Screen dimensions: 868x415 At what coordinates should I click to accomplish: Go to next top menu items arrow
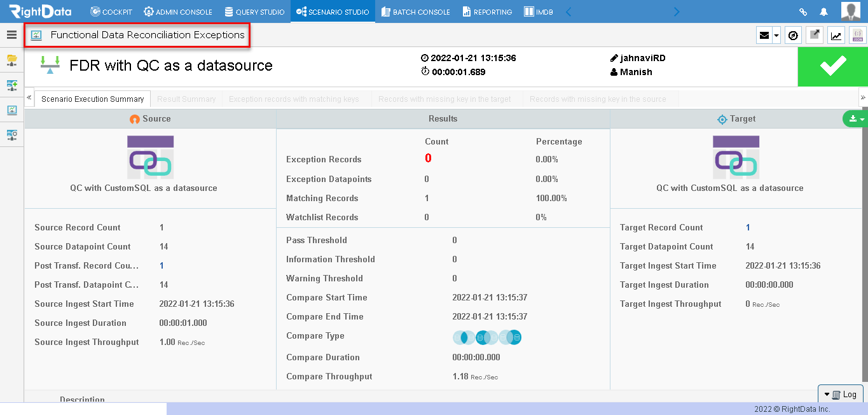tap(677, 11)
